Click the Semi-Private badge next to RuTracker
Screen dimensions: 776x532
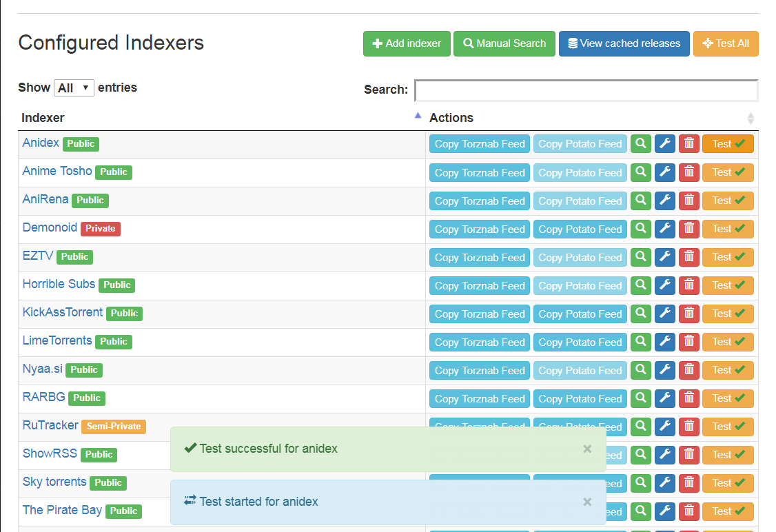pyautogui.click(x=114, y=426)
